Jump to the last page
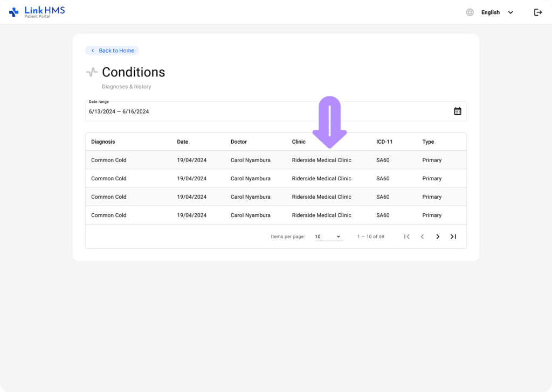 (453, 236)
